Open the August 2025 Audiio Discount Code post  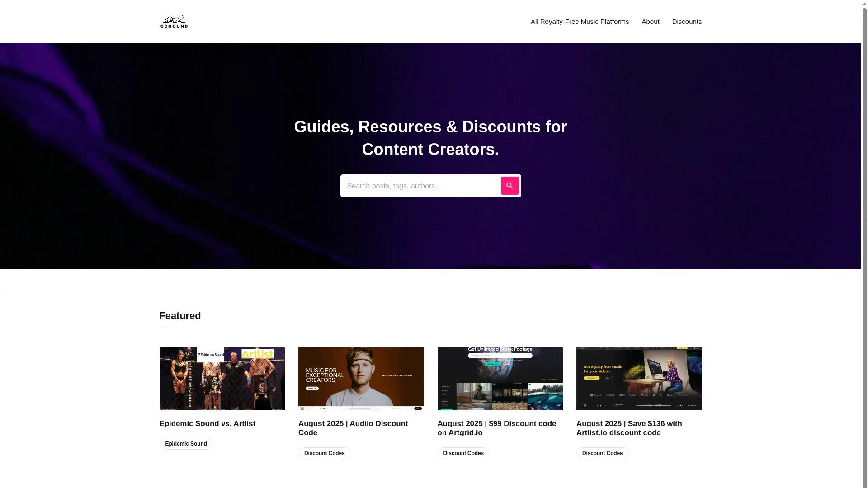click(x=353, y=428)
